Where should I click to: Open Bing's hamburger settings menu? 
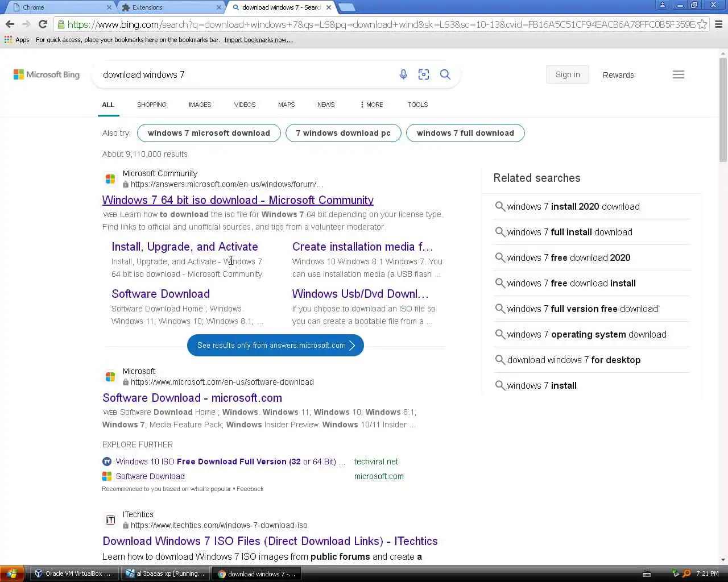(x=679, y=74)
